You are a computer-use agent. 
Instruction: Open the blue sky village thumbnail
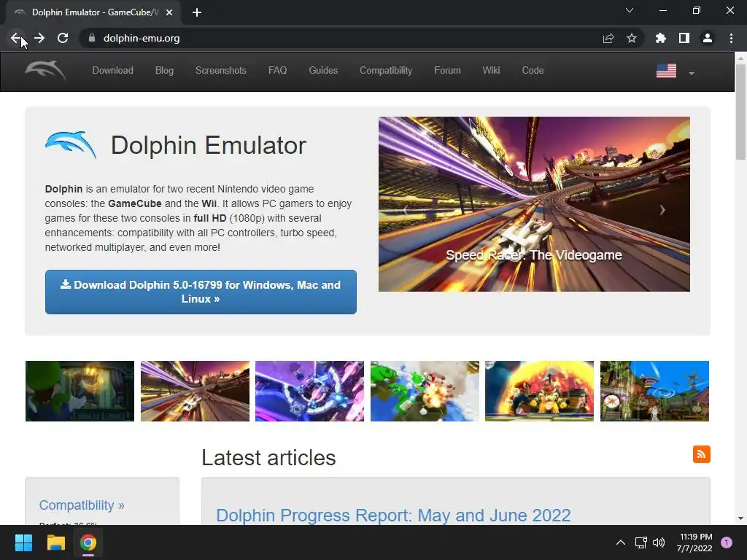coord(654,391)
